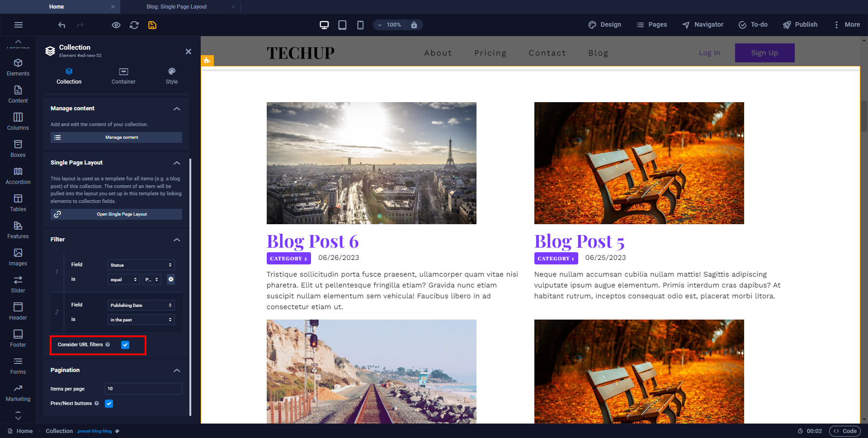The width and height of the screenshot is (868, 438).
Task: Save the project with disk icon
Action: [x=152, y=25]
